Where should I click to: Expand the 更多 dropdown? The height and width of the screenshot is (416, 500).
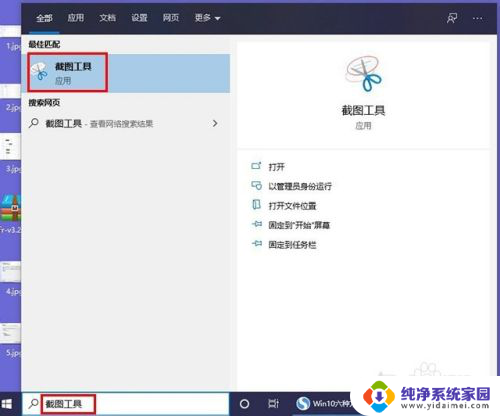(x=207, y=18)
